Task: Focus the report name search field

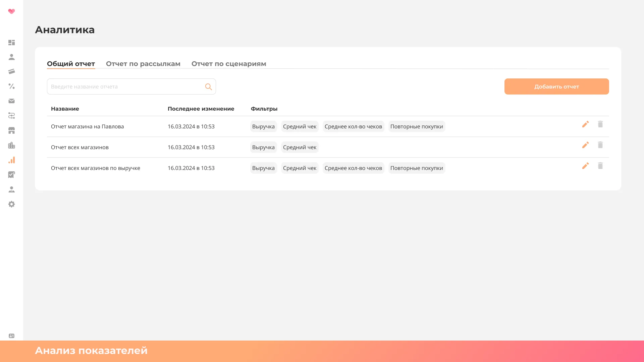Action: click(126, 86)
